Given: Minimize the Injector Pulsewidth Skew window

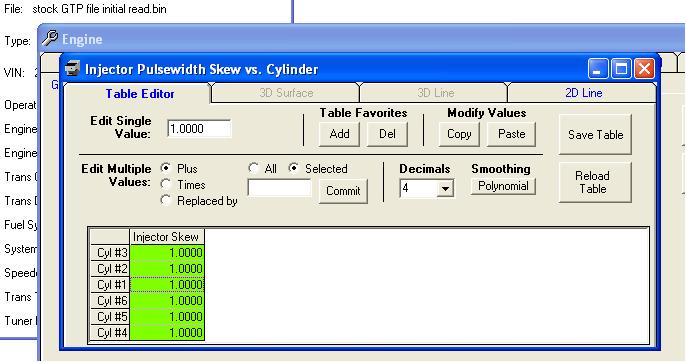Looking at the screenshot, I should pos(597,69).
